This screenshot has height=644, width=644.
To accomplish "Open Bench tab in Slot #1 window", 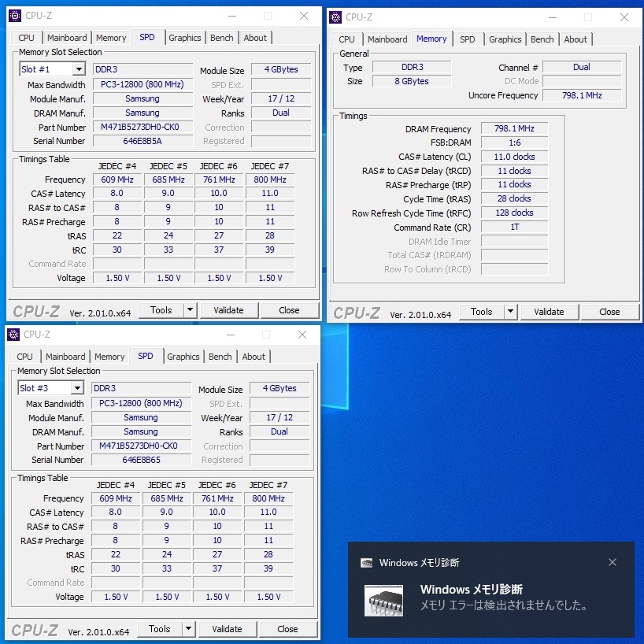I will (x=222, y=38).
